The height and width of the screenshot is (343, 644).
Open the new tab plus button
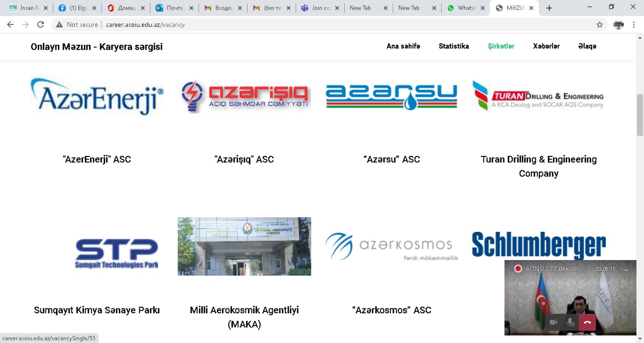[x=549, y=8]
